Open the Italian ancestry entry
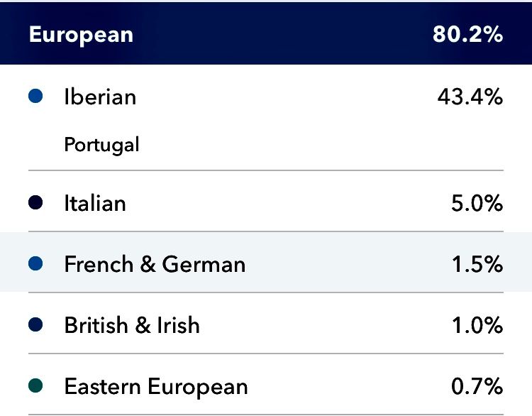This screenshot has height=416, width=532. (95, 204)
